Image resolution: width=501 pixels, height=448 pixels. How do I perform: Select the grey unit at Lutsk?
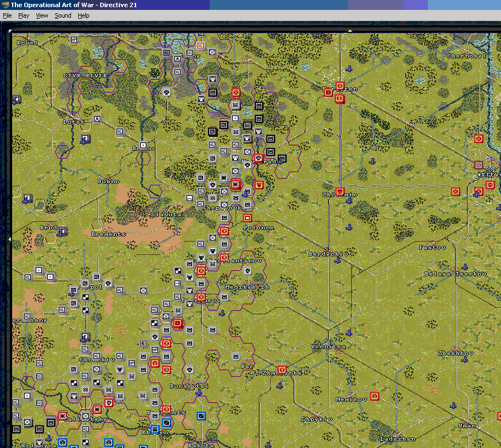point(97,119)
